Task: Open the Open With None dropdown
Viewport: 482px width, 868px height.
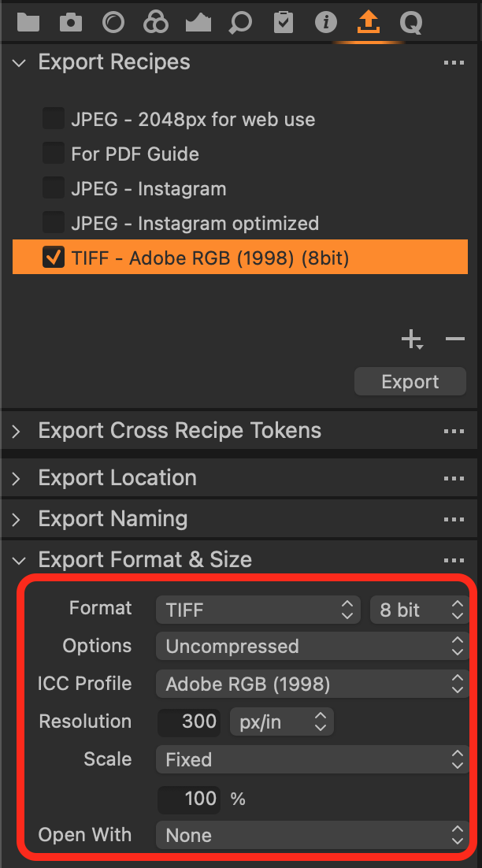Action: (x=313, y=835)
